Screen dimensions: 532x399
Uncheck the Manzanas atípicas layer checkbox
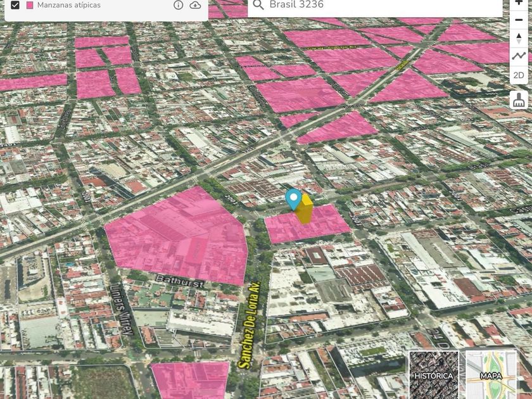click(15, 5)
